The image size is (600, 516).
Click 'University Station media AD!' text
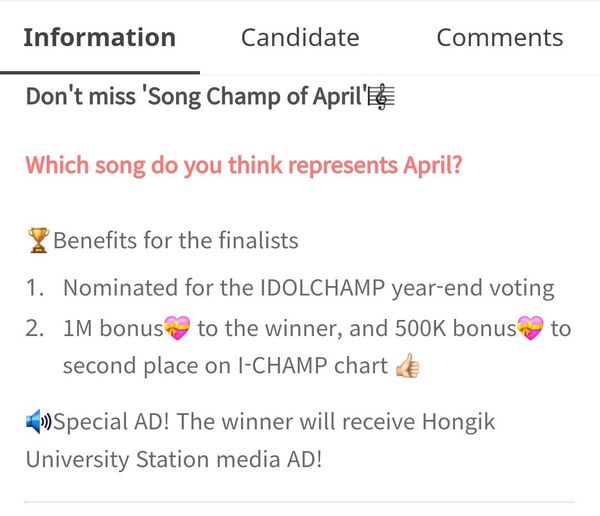click(x=174, y=459)
